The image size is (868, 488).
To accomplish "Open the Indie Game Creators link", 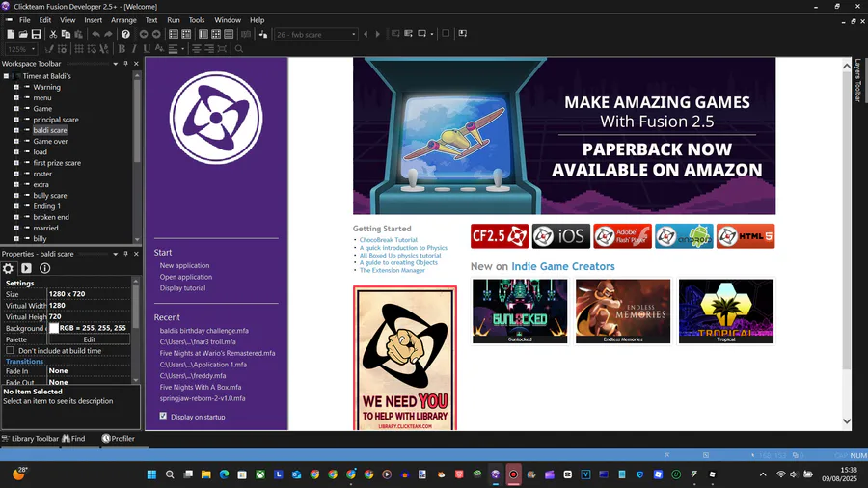I will click(563, 266).
